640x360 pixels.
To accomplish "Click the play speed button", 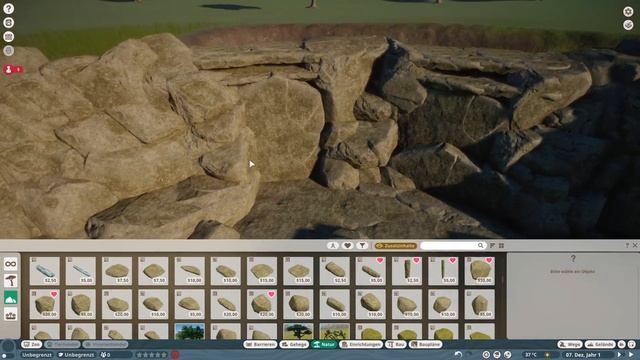I will (620, 355).
